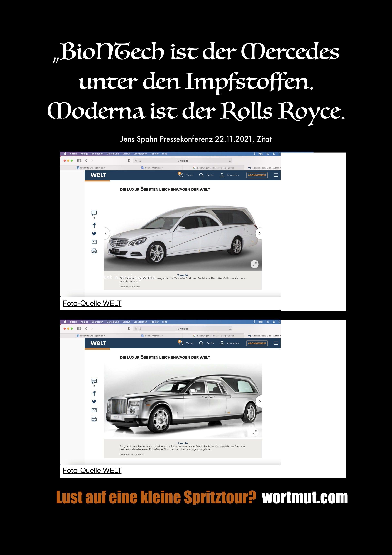The image size is (392, 555).
Task: Click Bluetooth icon in the Mercedes screenshot menu bar
Action: pyautogui.click(x=254, y=153)
